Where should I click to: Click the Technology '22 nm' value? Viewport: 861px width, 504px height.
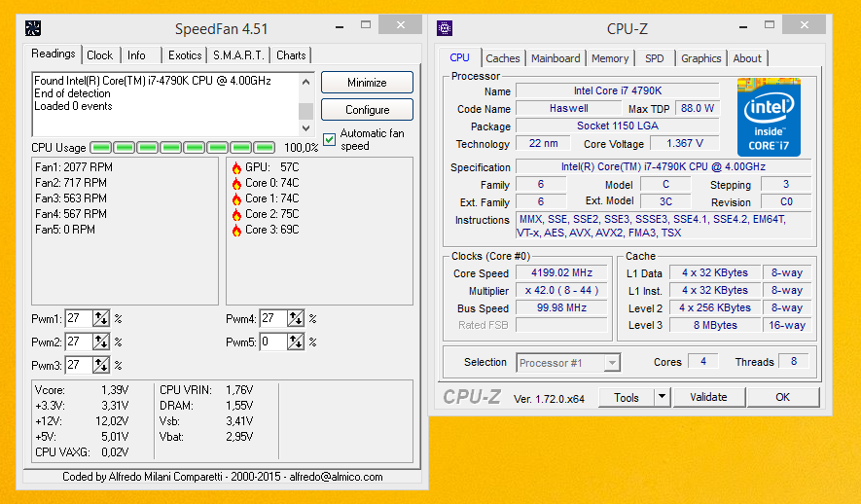(543, 143)
